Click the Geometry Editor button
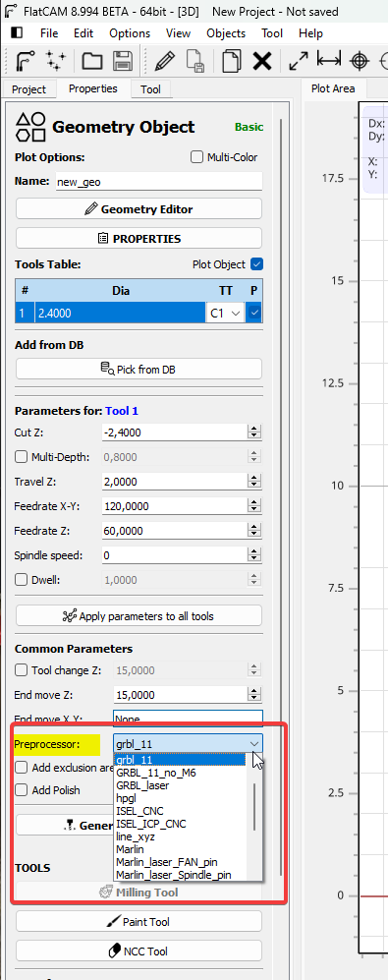Viewport: 388px width, 980px height. click(x=139, y=208)
